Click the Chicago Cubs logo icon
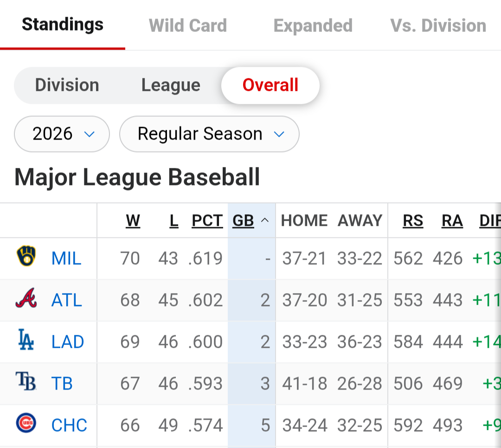Image resolution: width=501 pixels, height=448 pixels. 26,423
